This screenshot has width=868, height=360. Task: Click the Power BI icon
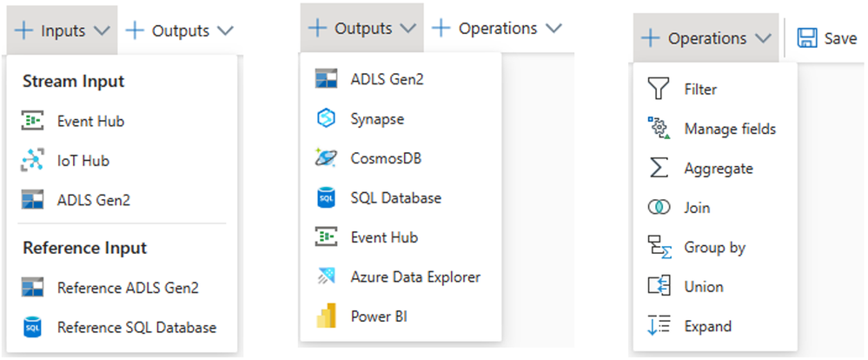coord(326,316)
